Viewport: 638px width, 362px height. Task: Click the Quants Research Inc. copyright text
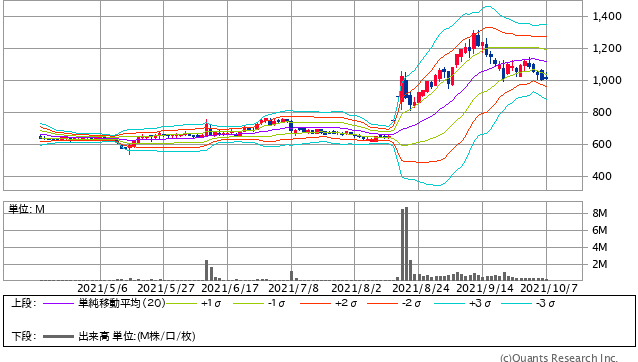pyautogui.click(x=559, y=358)
